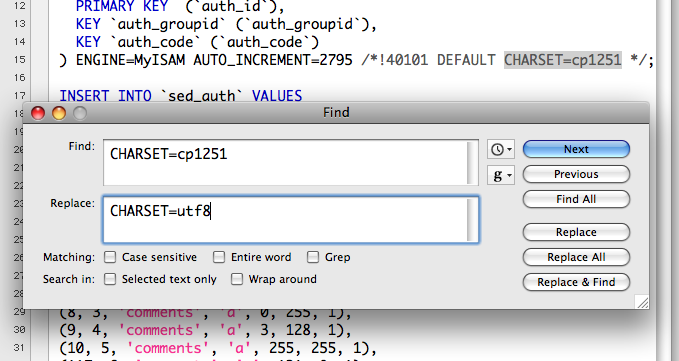Toggle the Grep checkbox
679x361 pixels.
click(x=313, y=257)
